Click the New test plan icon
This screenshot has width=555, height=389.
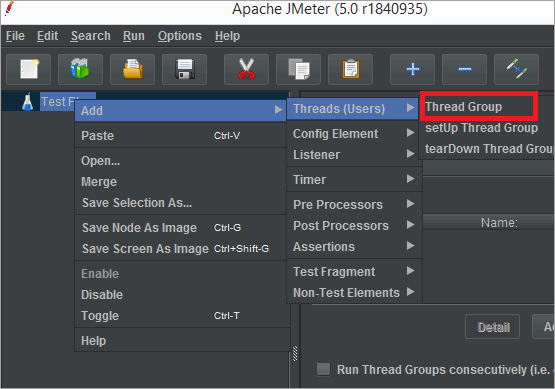point(29,69)
